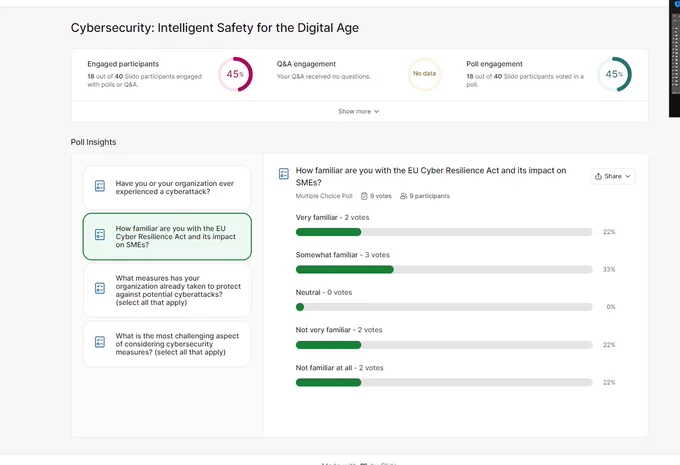Click the votes clipboard icon
The width and height of the screenshot is (680, 465).
tap(364, 196)
